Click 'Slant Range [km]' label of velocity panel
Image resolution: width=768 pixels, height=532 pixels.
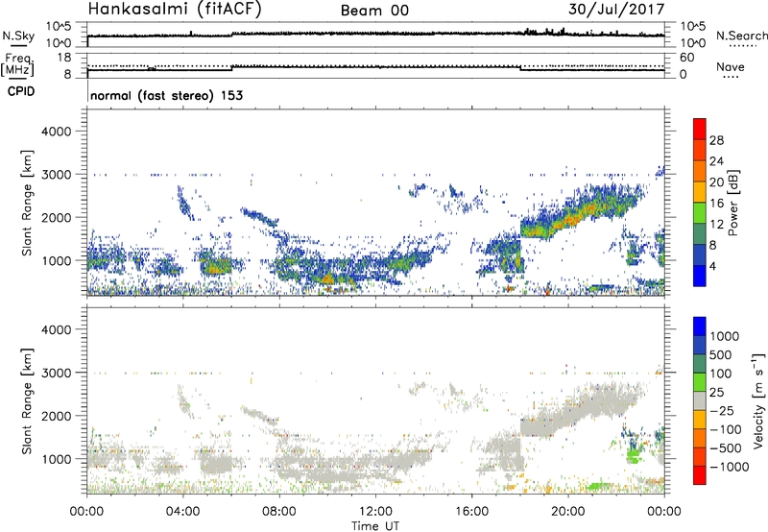coord(27,400)
